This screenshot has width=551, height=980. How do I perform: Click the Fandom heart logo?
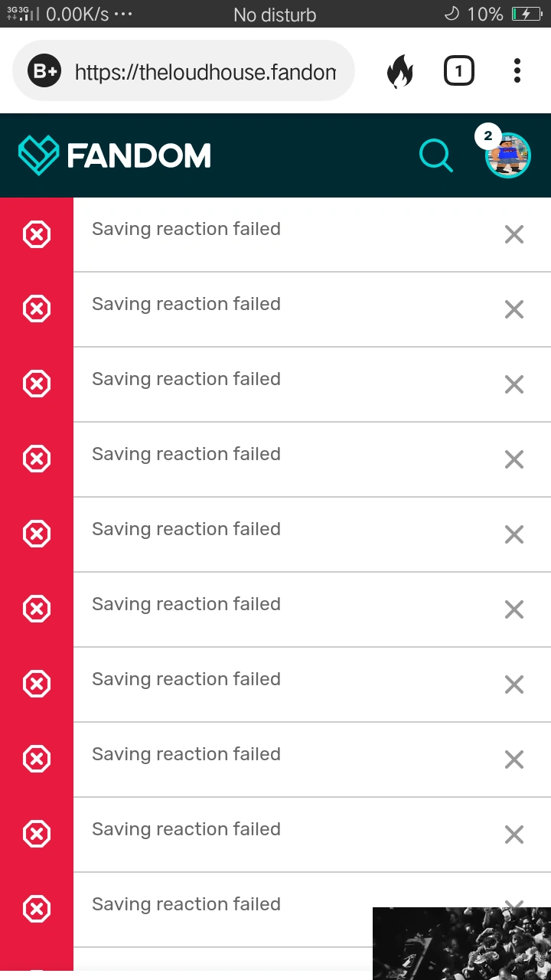[38, 155]
